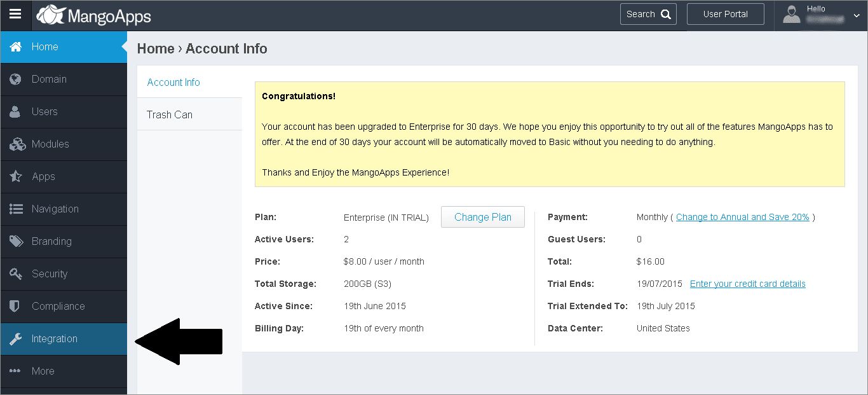Switch to the Trash Can tab

pyautogui.click(x=170, y=115)
